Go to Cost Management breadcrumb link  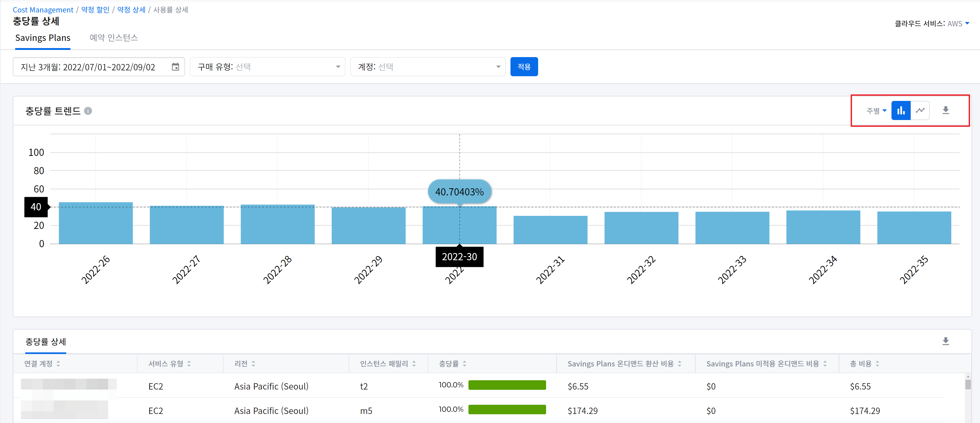pyautogui.click(x=43, y=10)
